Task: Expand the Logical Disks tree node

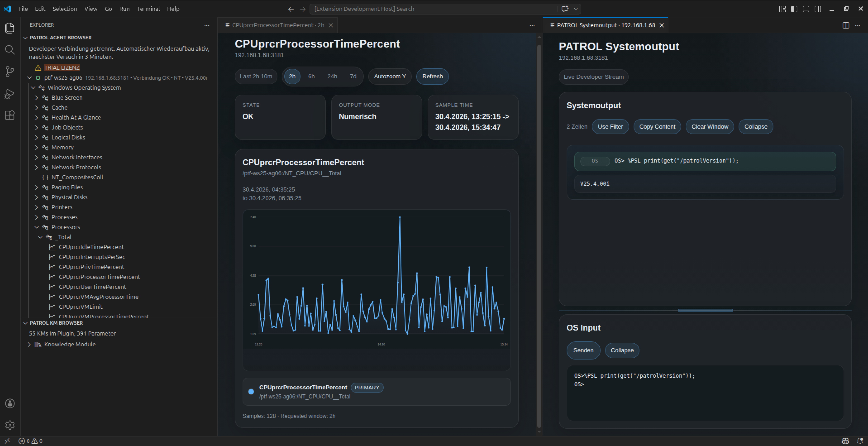Action: 37,138
